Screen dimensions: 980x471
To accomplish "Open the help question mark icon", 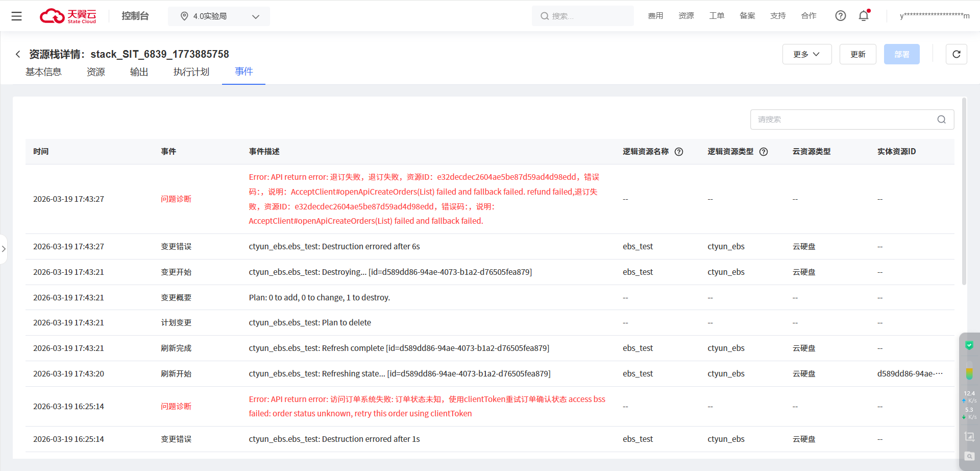I will pyautogui.click(x=841, y=16).
